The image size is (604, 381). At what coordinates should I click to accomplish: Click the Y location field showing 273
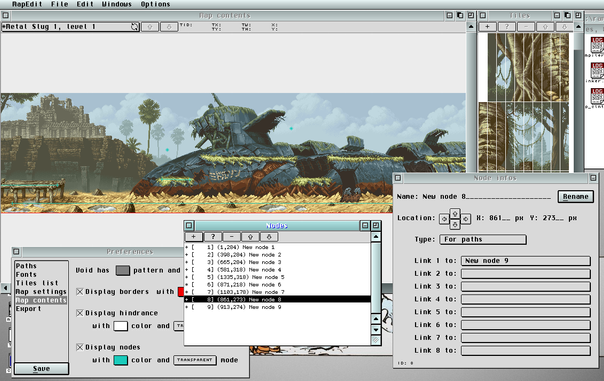(x=553, y=218)
